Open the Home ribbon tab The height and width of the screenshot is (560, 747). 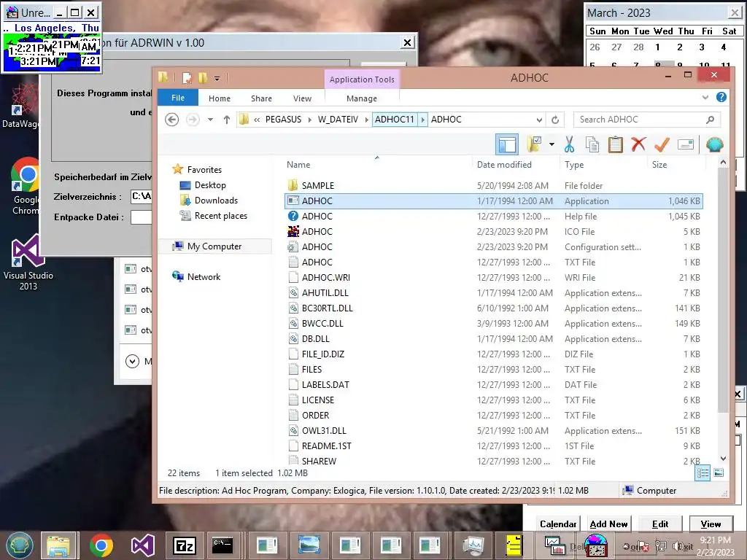coord(220,98)
